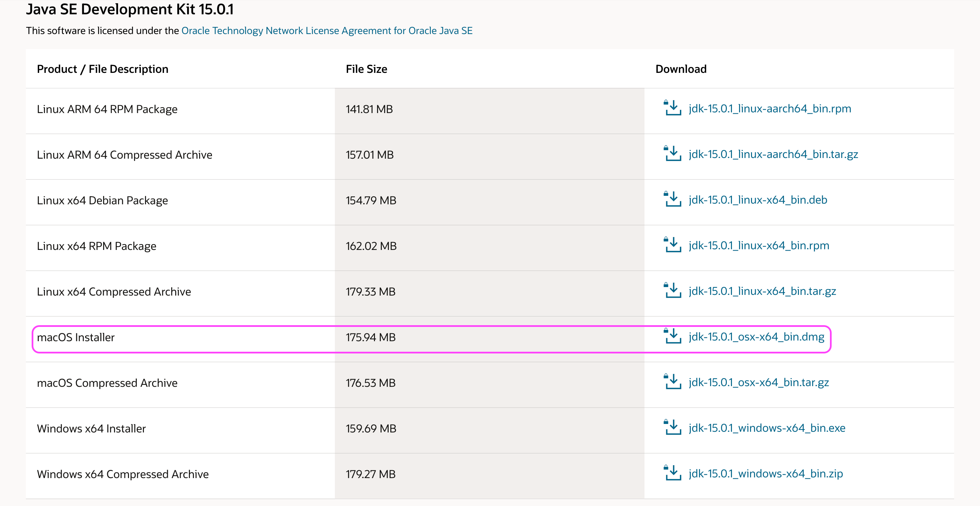Click the 162.02 MB file size cell
The image size is (980, 506).
[490, 248]
